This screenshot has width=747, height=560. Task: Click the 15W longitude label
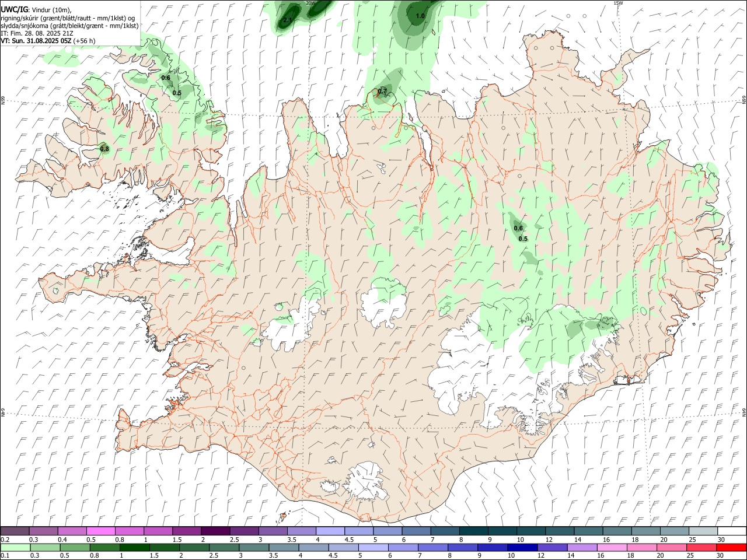[x=619, y=3]
